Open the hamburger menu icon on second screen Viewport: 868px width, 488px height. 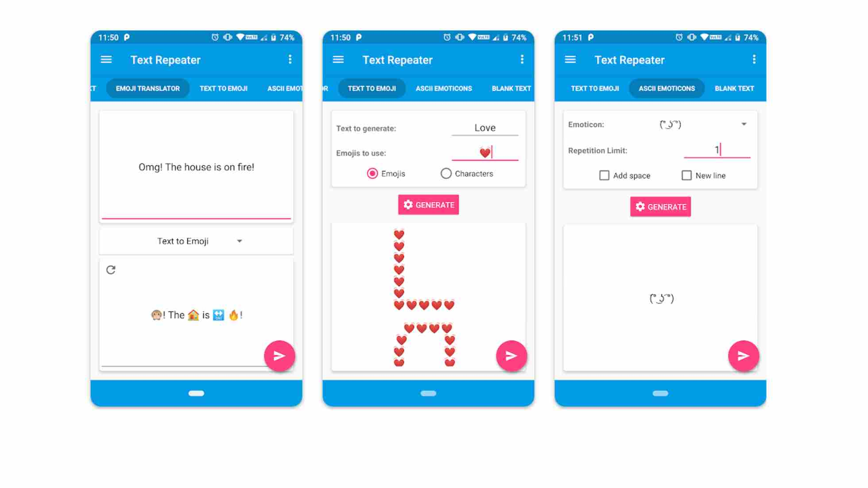(339, 59)
